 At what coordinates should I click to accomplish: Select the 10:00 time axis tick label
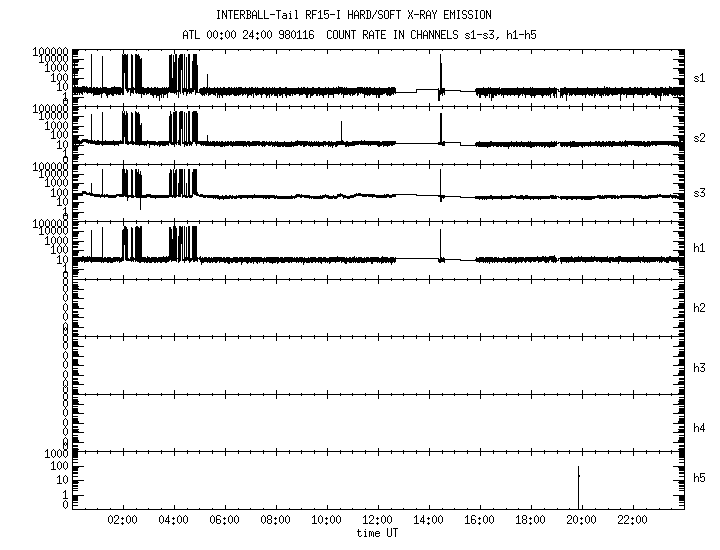(327, 521)
